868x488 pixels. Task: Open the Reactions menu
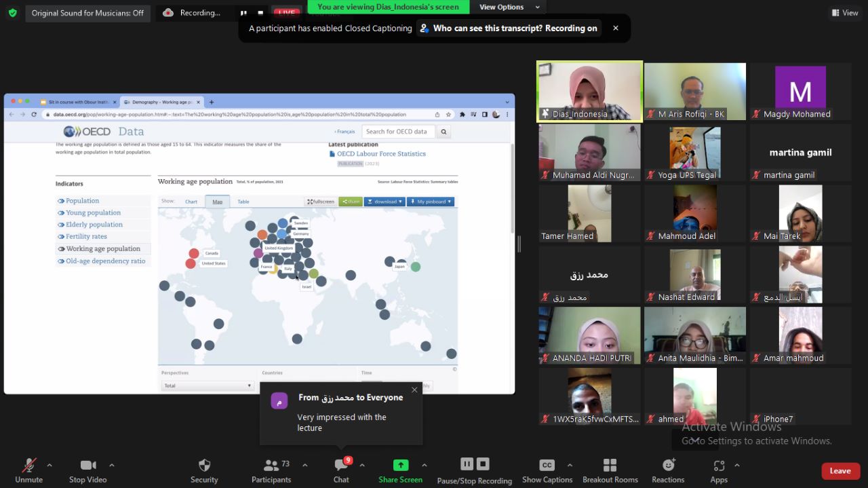[668, 470]
